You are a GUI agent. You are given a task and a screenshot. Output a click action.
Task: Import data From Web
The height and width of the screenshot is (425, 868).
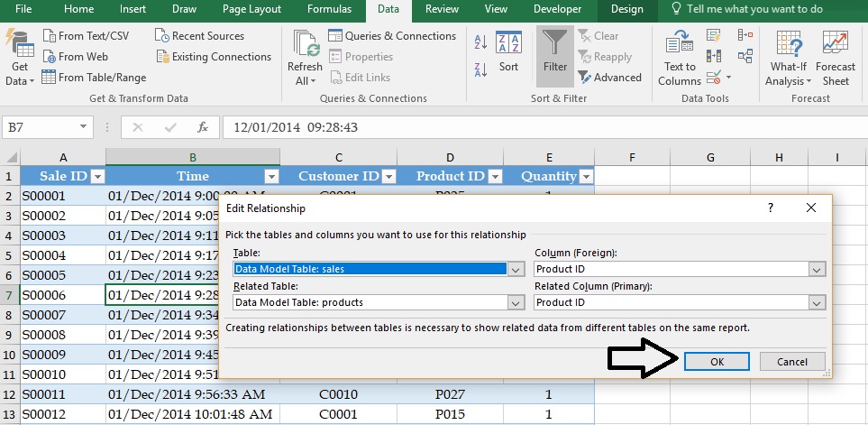coord(76,57)
